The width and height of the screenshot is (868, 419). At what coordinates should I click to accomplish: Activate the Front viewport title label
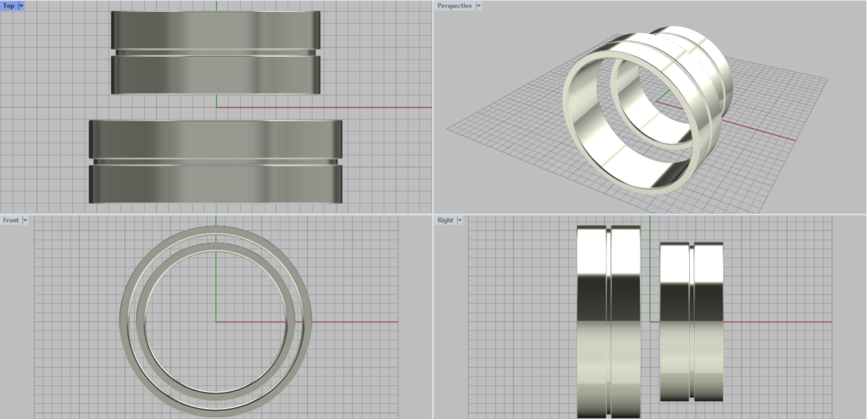pos(10,220)
